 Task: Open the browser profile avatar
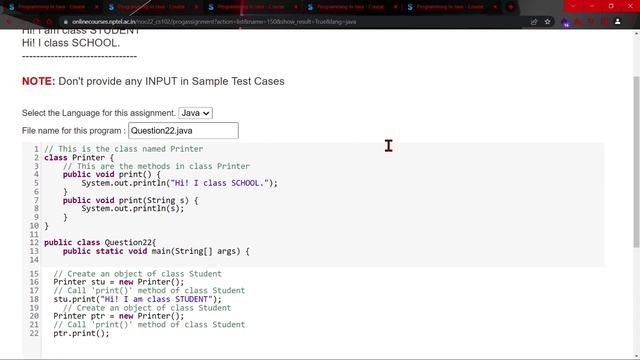[618, 22]
